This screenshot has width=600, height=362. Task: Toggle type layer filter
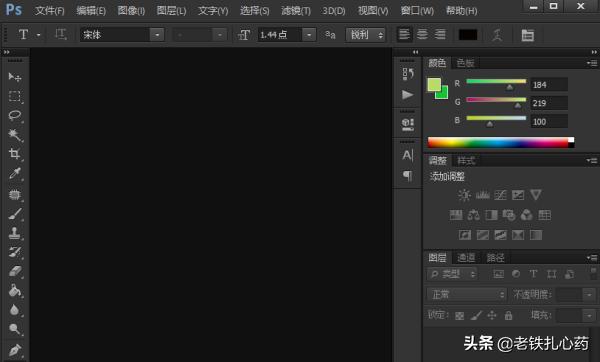[533, 274]
